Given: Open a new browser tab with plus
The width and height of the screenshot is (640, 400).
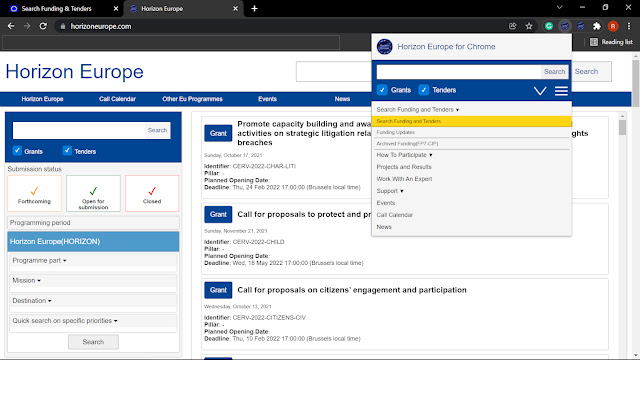Looking at the screenshot, I should [x=254, y=9].
